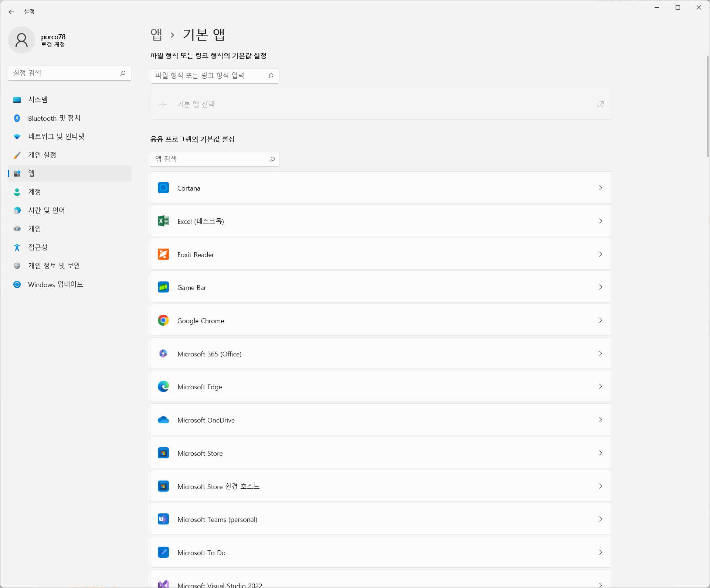Click the 기본 앱 선택 button
Viewport: 710px width, 588px height.
tap(381, 104)
